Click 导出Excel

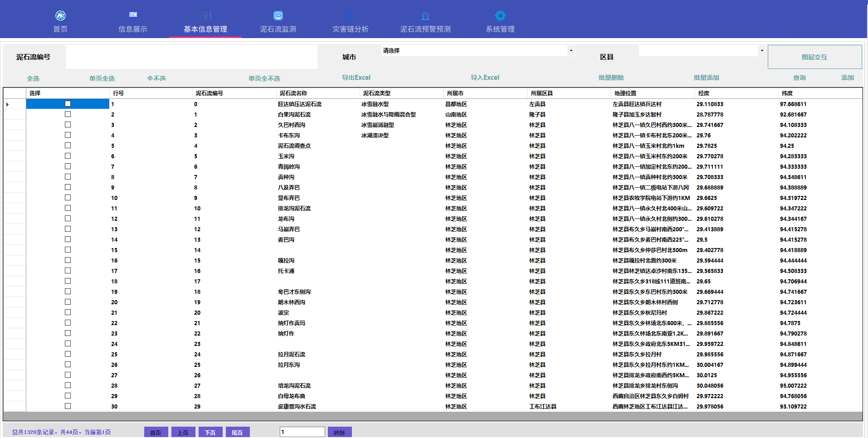coord(356,78)
